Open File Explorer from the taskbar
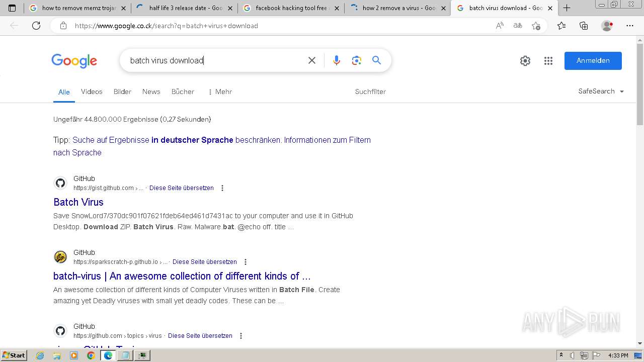 (x=57, y=355)
